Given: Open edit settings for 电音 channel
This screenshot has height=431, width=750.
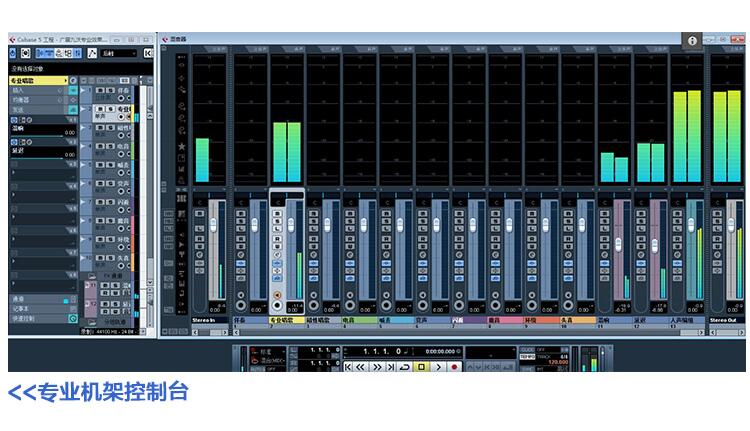Looking at the screenshot, I should tap(350, 254).
